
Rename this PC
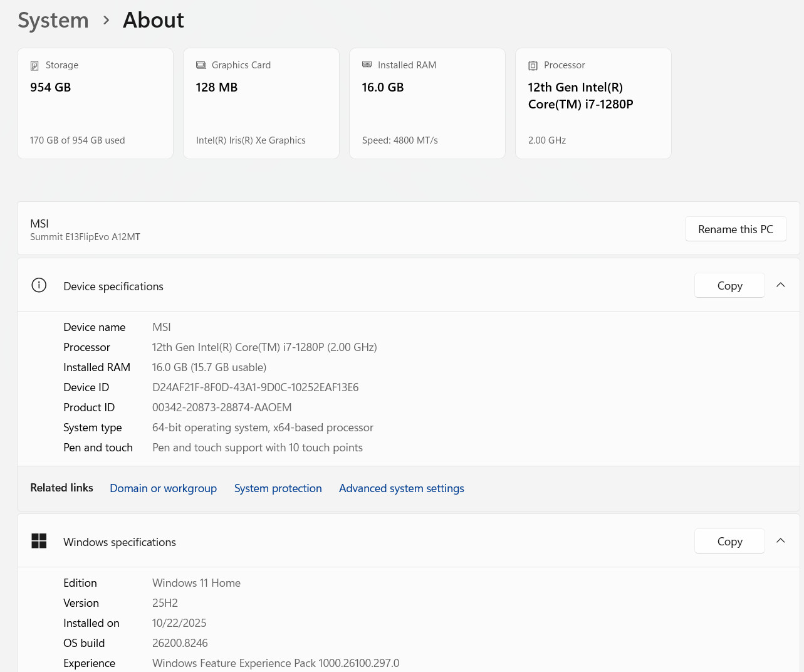[736, 229]
